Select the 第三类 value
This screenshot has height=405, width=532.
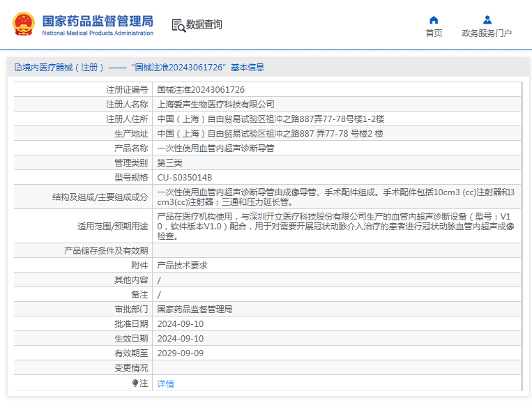click(x=169, y=162)
